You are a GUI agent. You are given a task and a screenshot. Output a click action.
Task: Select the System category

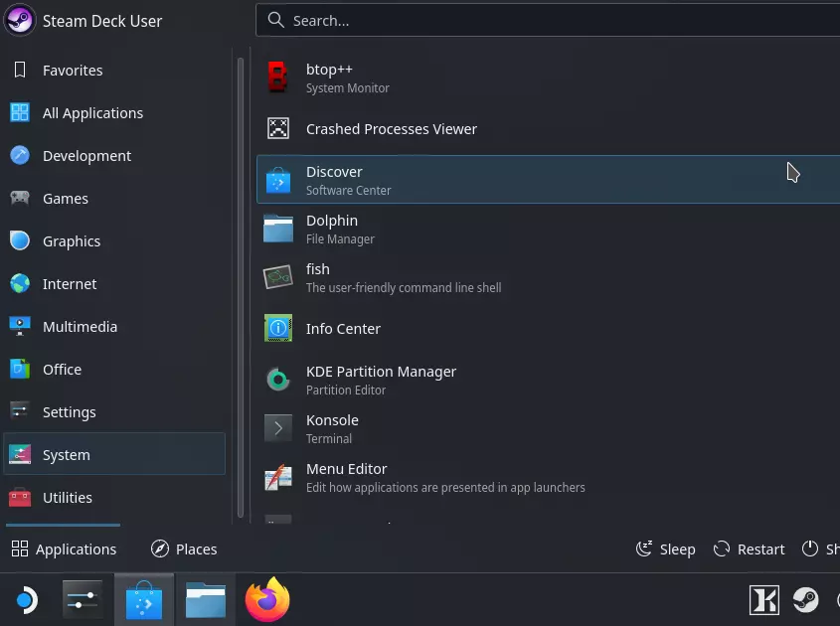(x=114, y=454)
